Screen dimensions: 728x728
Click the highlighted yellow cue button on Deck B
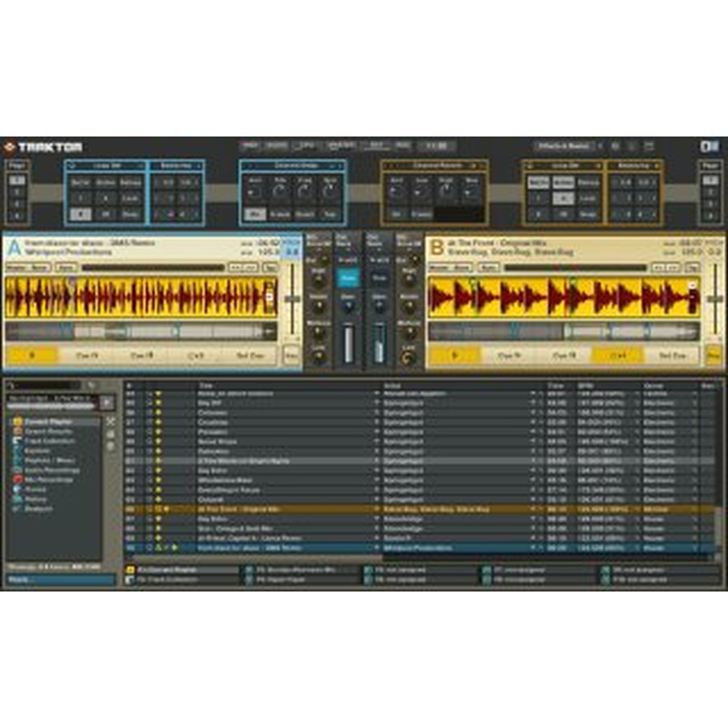[618, 356]
